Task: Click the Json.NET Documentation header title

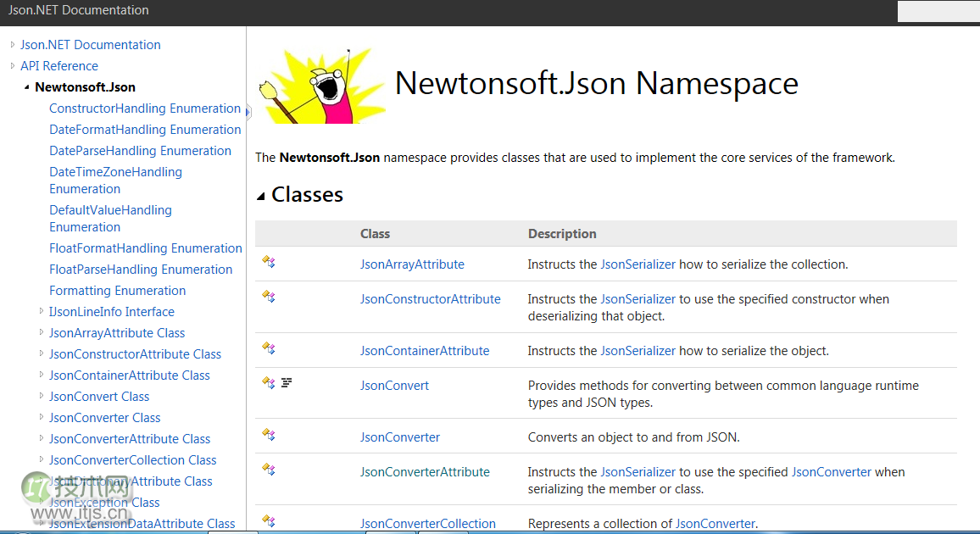Action: 79,10
